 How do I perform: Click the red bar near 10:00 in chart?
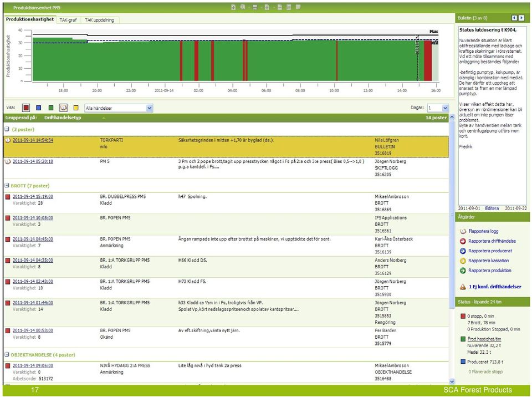(x=336, y=60)
